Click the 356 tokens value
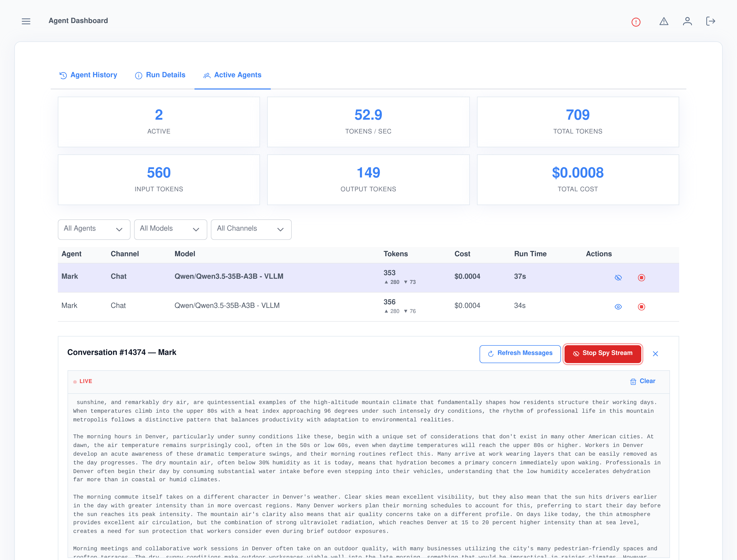The image size is (737, 560). (x=389, y=302)
